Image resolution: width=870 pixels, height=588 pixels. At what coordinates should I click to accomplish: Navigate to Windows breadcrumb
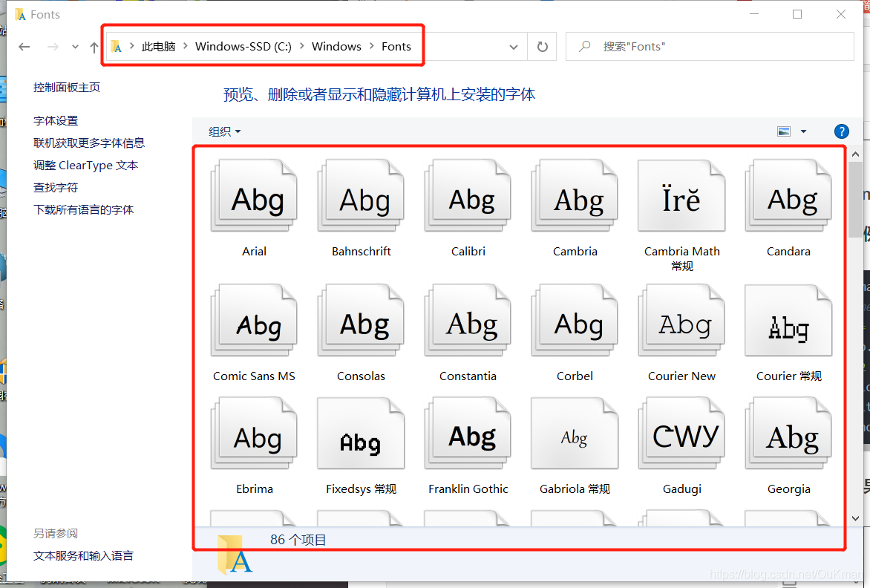pyautogui.click(x=336, y=47)
